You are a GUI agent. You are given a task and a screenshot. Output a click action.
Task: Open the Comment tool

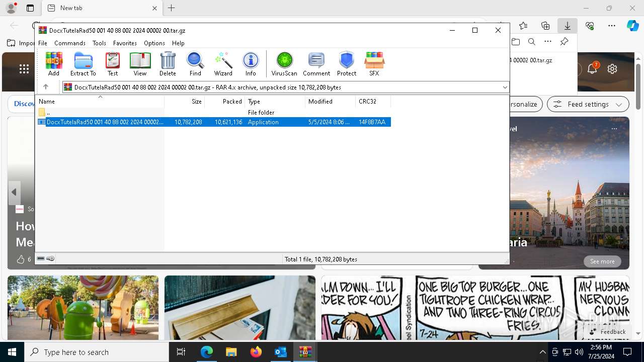point(316,64)
